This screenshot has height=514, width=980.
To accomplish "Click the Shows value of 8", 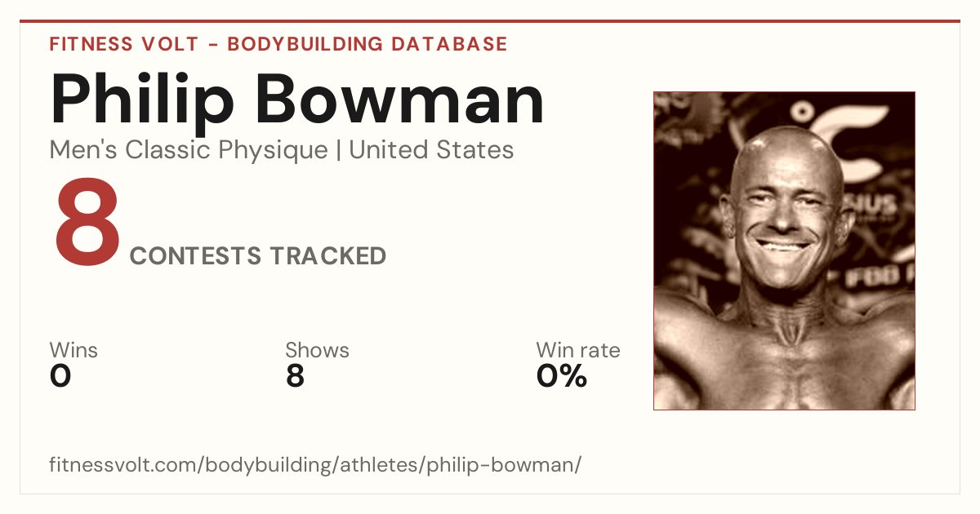I will point(295,376).
